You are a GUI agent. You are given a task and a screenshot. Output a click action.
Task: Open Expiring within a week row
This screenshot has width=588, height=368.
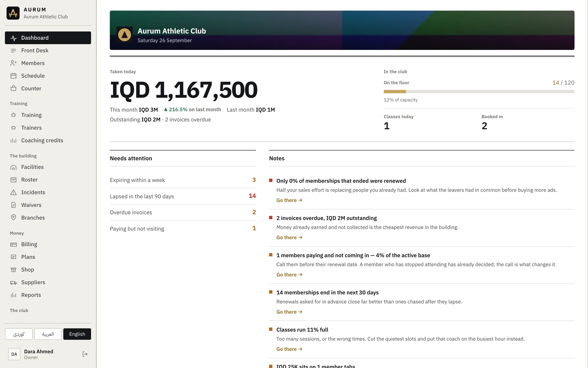(x=183, y=180)
